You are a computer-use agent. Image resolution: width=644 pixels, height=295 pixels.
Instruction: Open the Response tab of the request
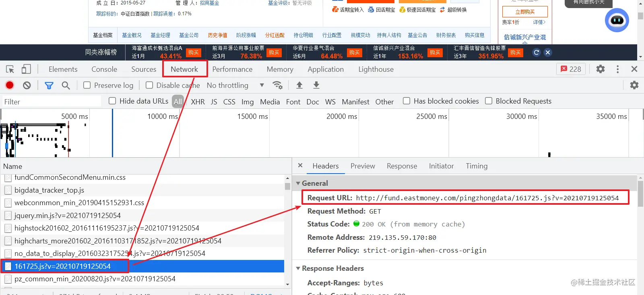pos(402,166)
